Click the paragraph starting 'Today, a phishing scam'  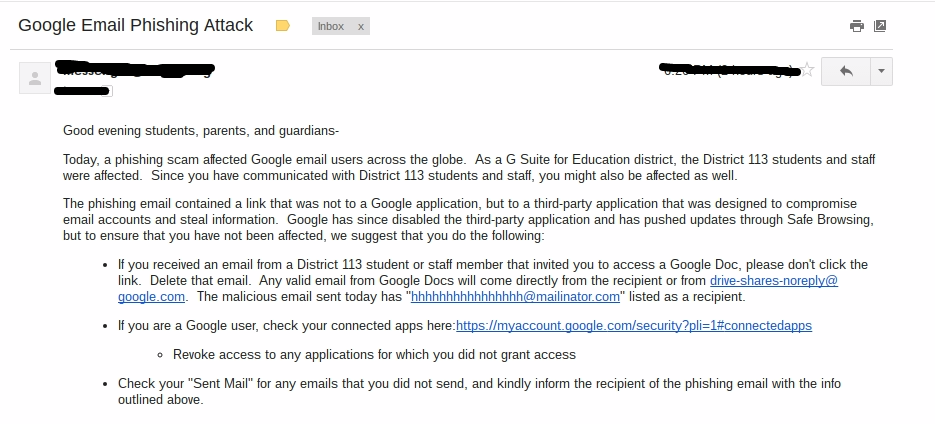click(x=469, y=168)
